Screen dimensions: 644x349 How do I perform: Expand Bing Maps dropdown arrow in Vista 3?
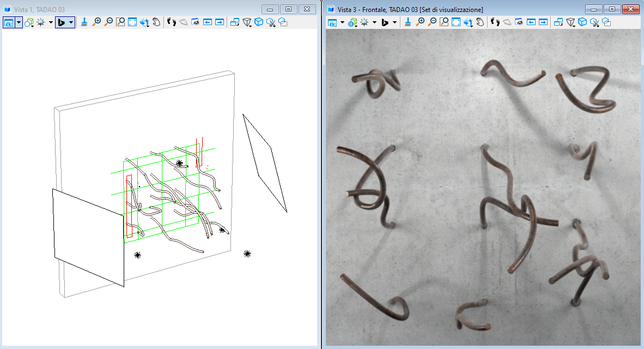pos(394,22)
